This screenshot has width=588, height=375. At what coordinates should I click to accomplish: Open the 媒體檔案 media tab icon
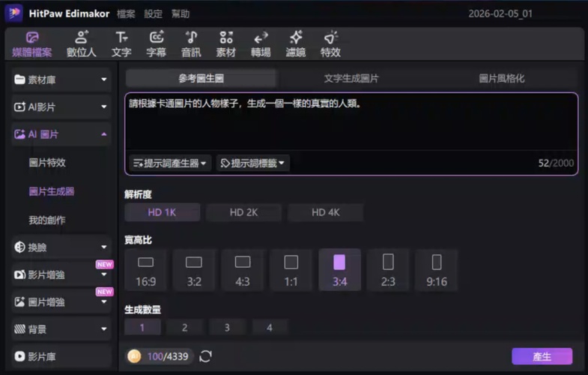point(32,37)
